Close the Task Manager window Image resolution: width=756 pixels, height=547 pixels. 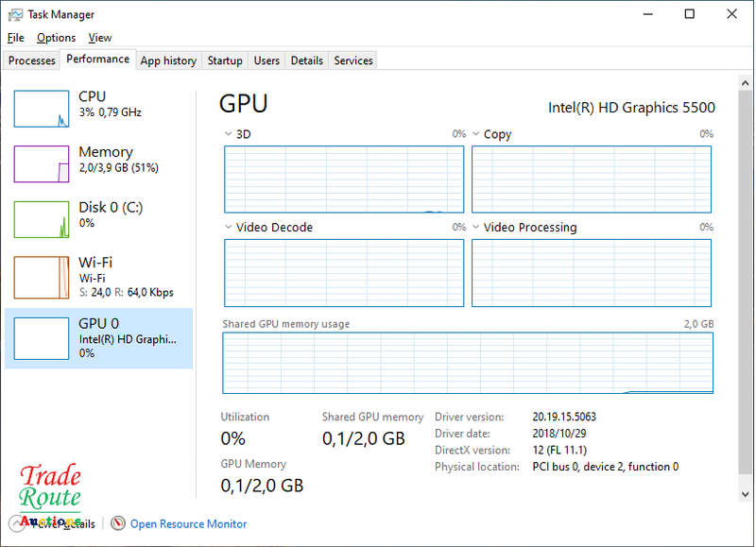pos(731,14)
